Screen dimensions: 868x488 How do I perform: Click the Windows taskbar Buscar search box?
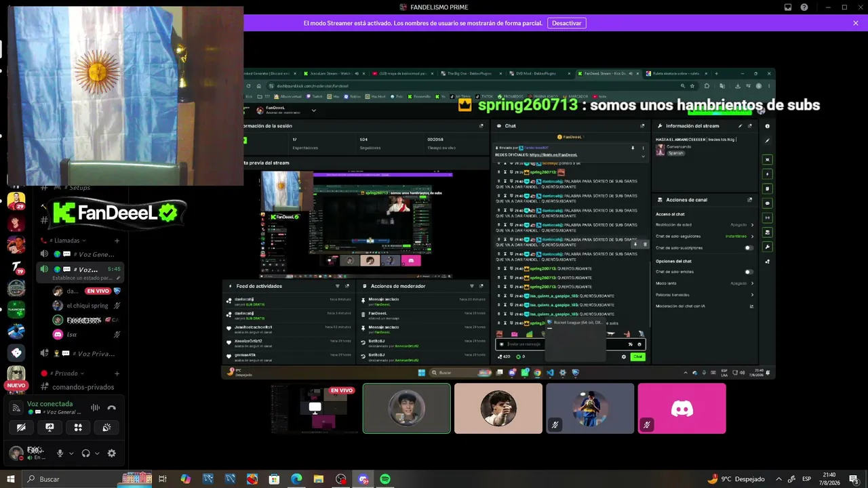(88, 479)
